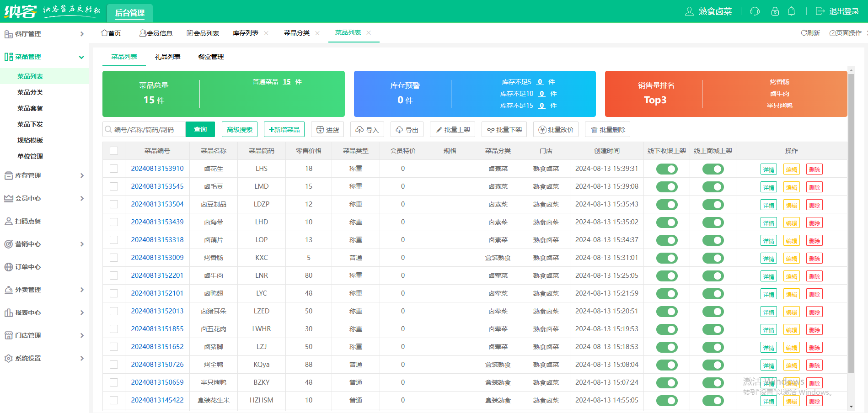
Task: Click the 新增菜品 button
Action: pyautogui.click(x=284, y=129)
